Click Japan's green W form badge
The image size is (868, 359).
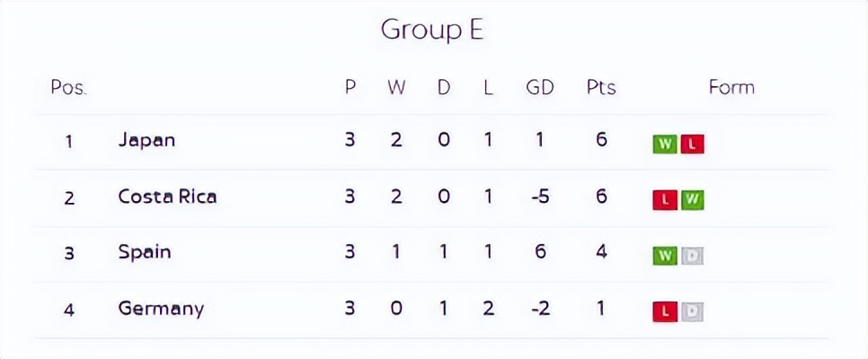(664, 144)
